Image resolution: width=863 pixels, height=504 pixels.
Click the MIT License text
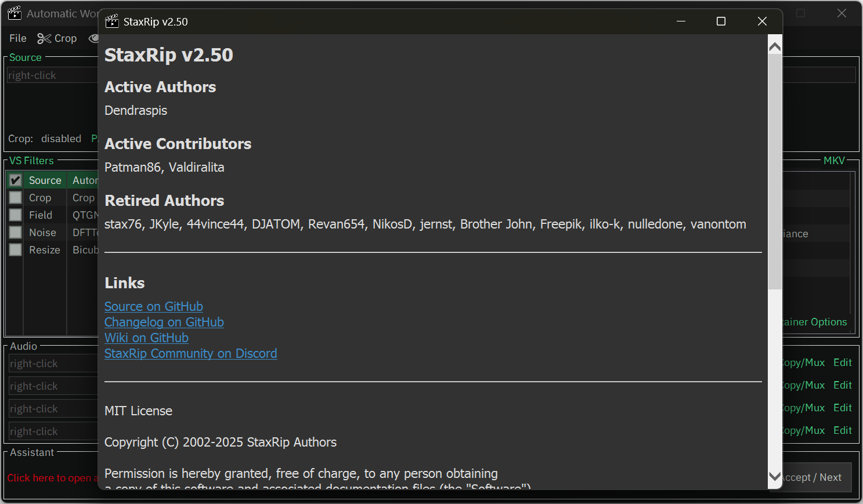click(139, 411)
